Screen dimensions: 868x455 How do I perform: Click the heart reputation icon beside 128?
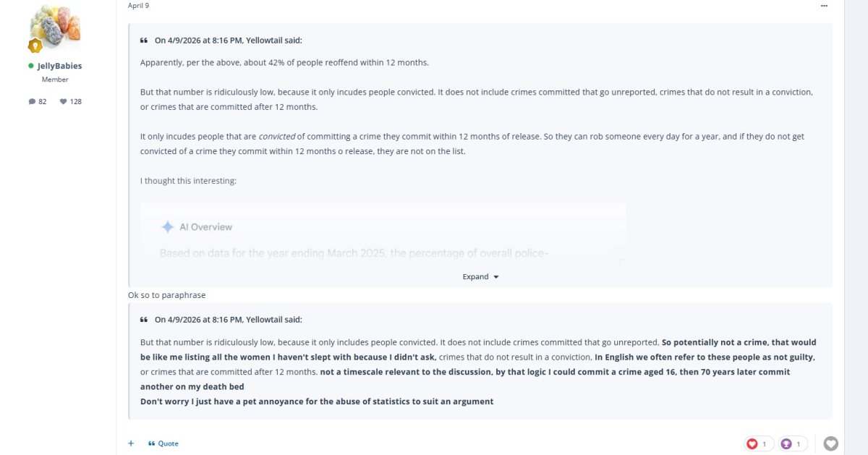(63, 101)
